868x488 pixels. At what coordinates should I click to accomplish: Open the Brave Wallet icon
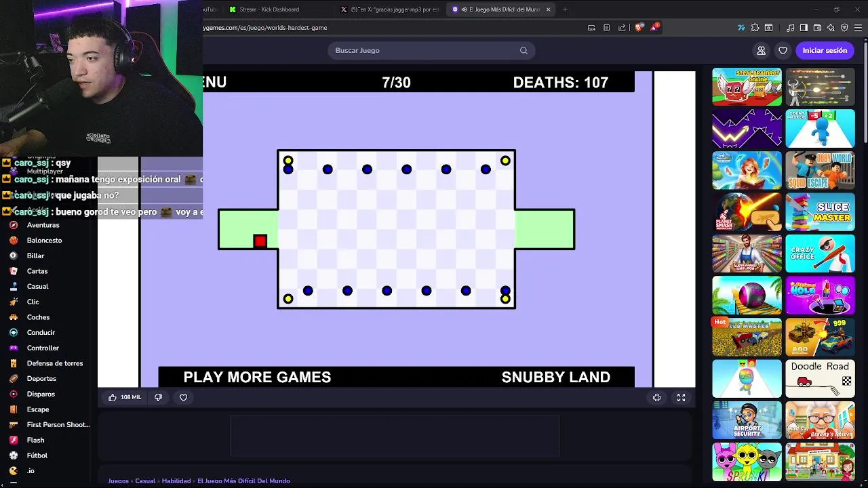[x=818, y=28]
